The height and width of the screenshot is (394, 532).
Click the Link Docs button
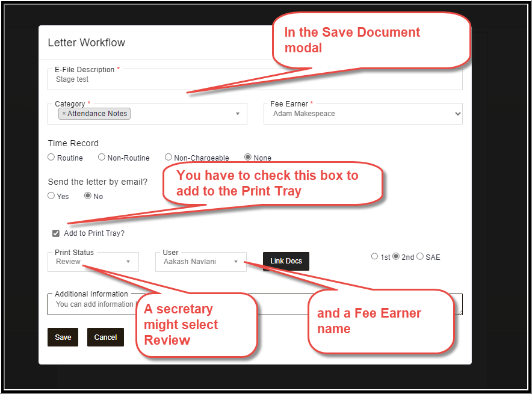point(286,261)
